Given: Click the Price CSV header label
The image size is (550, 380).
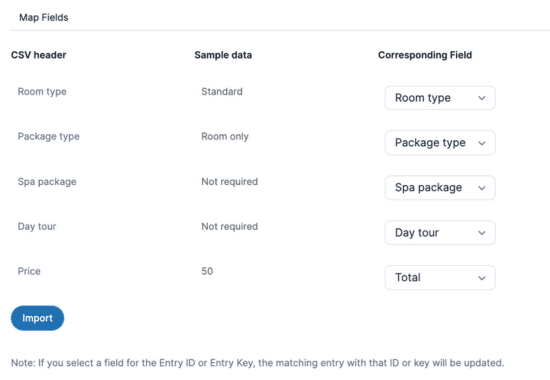Looking at the screenshot, I should (29, 271).
